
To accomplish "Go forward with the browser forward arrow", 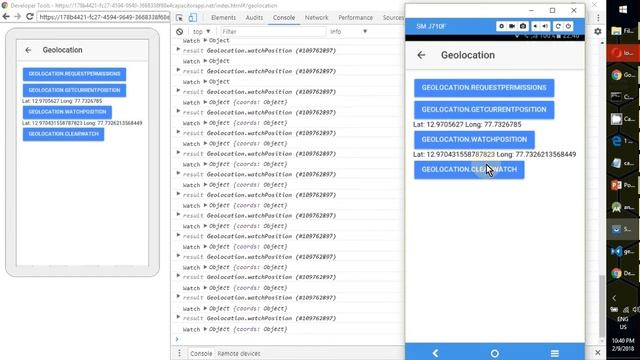I will (17, 17).
